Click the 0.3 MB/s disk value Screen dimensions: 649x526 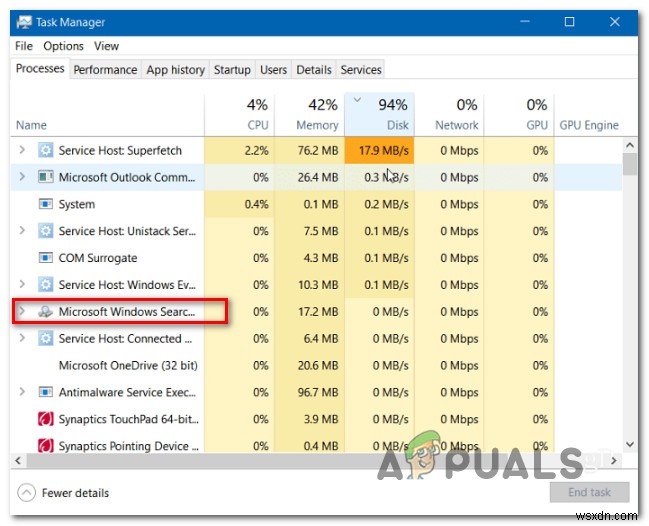pos(386,177)
